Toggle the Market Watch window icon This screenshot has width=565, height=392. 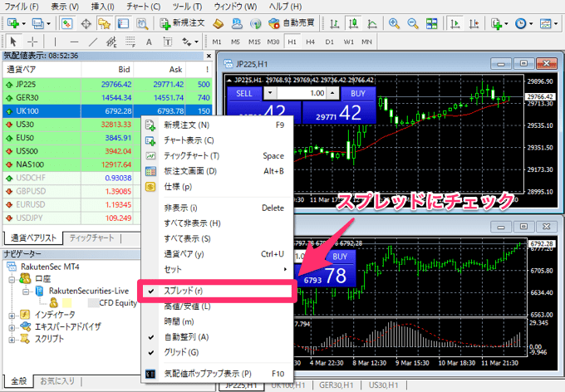[67, 24]
